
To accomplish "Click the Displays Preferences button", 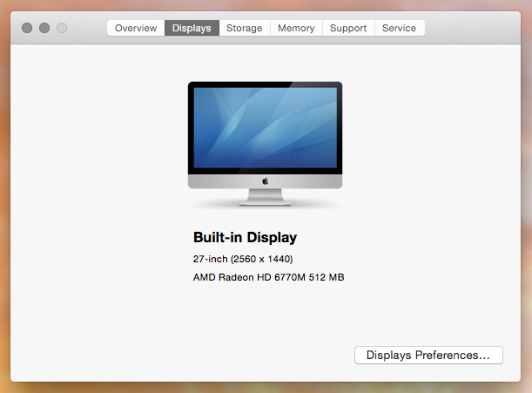I will 428,355.
